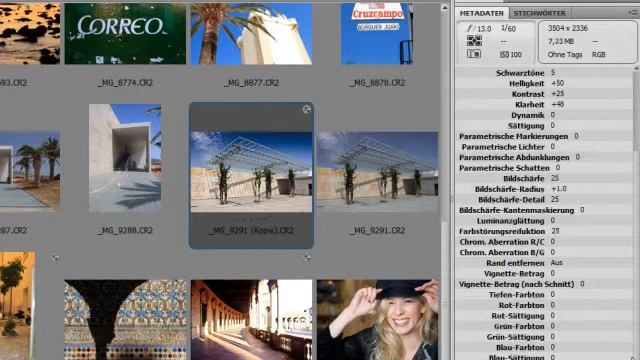Screen dimensions: 640x360
Task: Click the metadata panel vertical scrollbar
Action: pos(636,110)
